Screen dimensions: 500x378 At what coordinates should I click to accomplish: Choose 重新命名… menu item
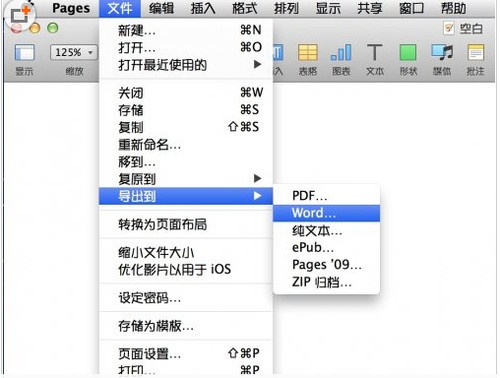[x=186, y=144]
